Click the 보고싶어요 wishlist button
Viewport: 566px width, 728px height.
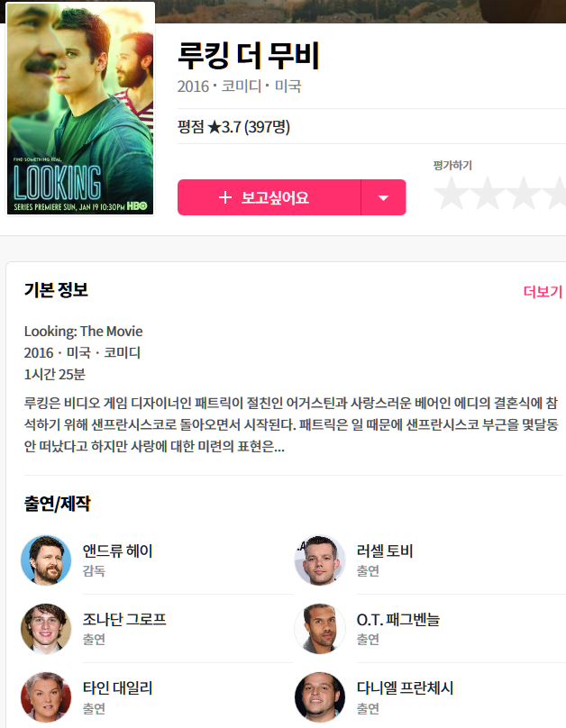(269, 197)
